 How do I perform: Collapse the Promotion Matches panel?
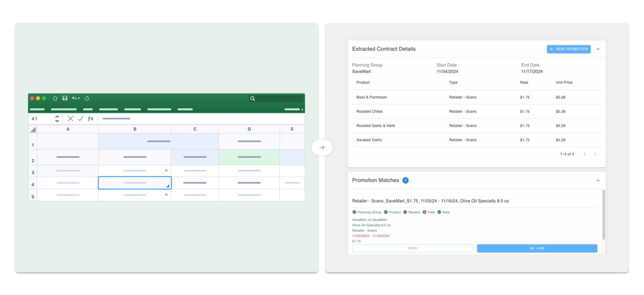click(598, 180)
